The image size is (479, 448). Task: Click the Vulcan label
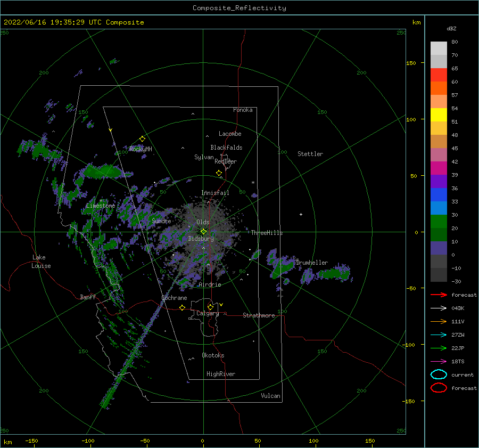(271, 396)
